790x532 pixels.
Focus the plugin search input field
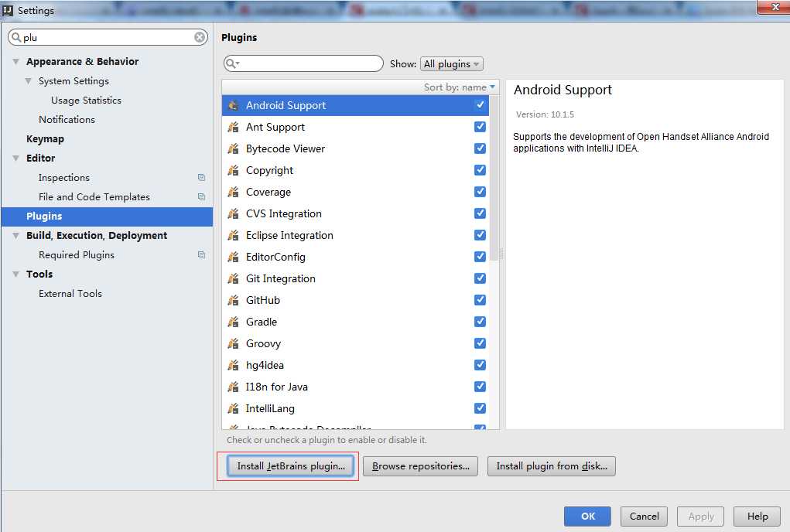pos(303,63)
